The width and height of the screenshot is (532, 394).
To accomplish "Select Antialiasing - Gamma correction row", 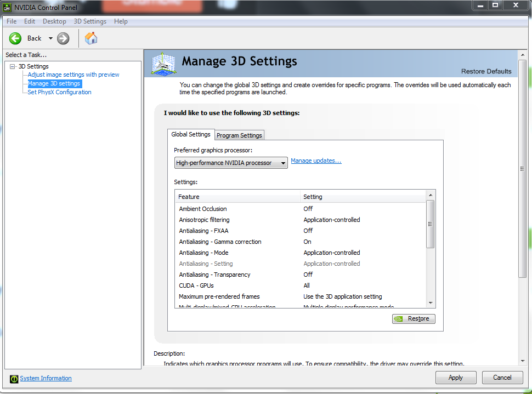I will click(300, 242).
